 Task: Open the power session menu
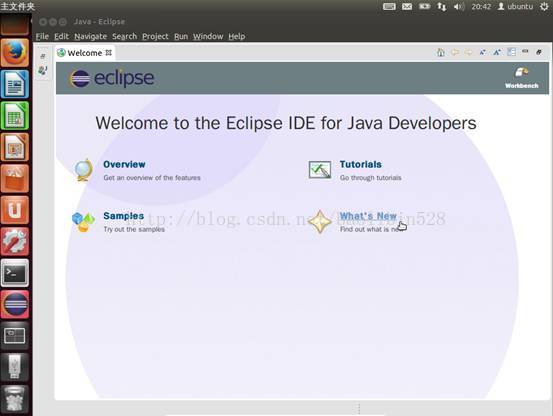[545, 6]
